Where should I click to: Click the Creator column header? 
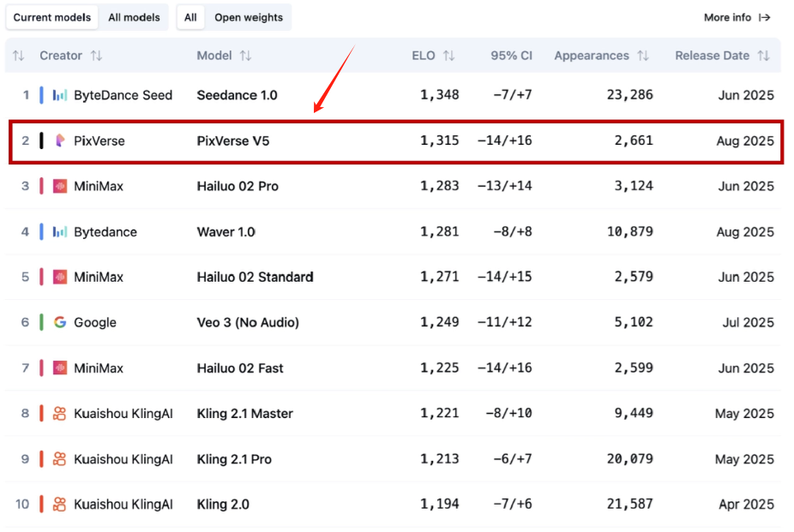[61, 56]
